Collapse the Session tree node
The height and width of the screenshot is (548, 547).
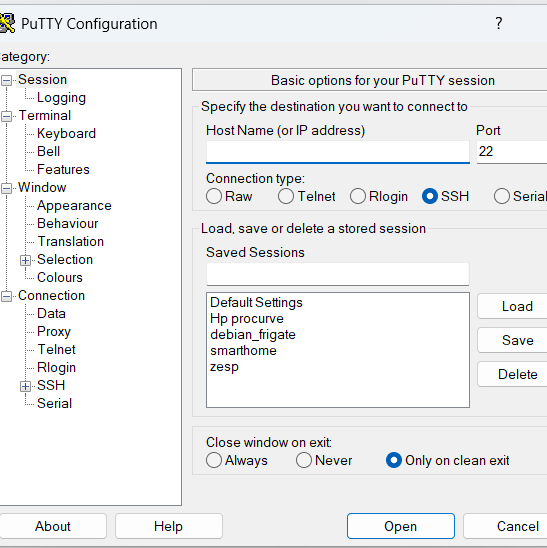(x=6, y=80)
